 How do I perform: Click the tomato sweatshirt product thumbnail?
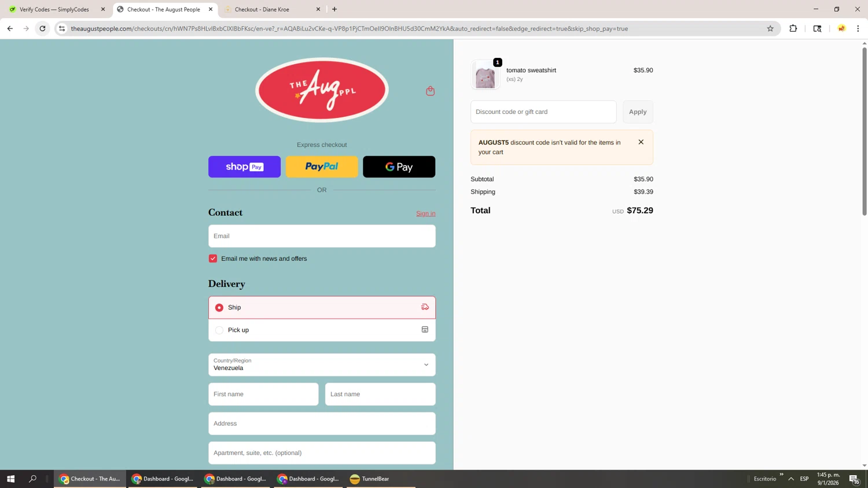[485, 75]
